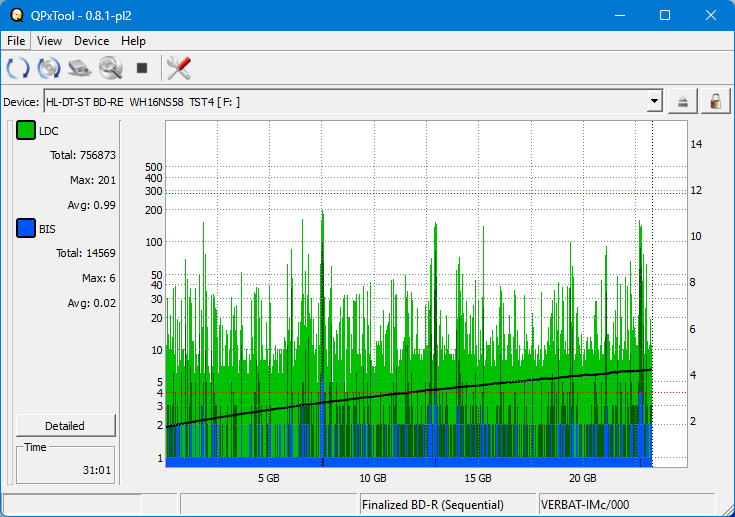Viewport: 735px width, 517px height.
Task: Click the refresh device info icon
Action: tap(18, 68)
